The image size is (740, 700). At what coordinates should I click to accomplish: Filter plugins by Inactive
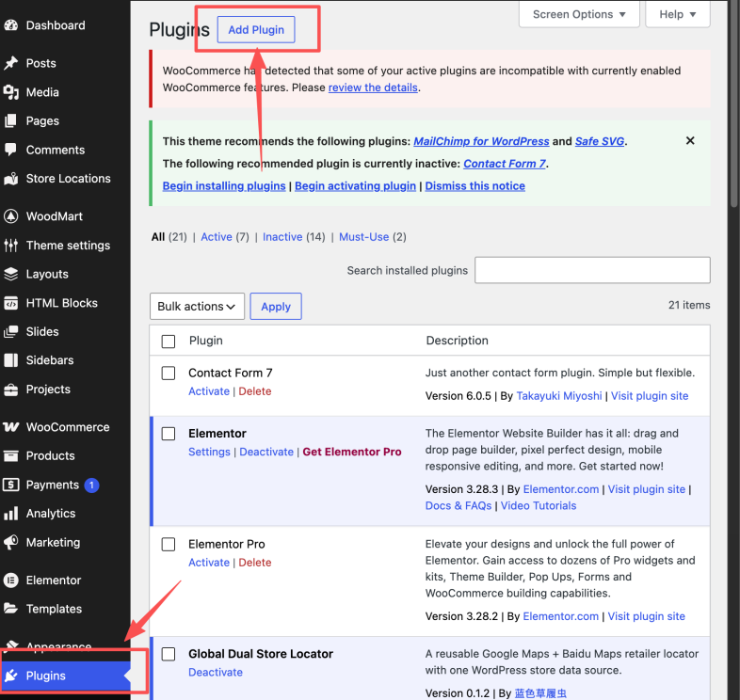click(x=282, y=237)
